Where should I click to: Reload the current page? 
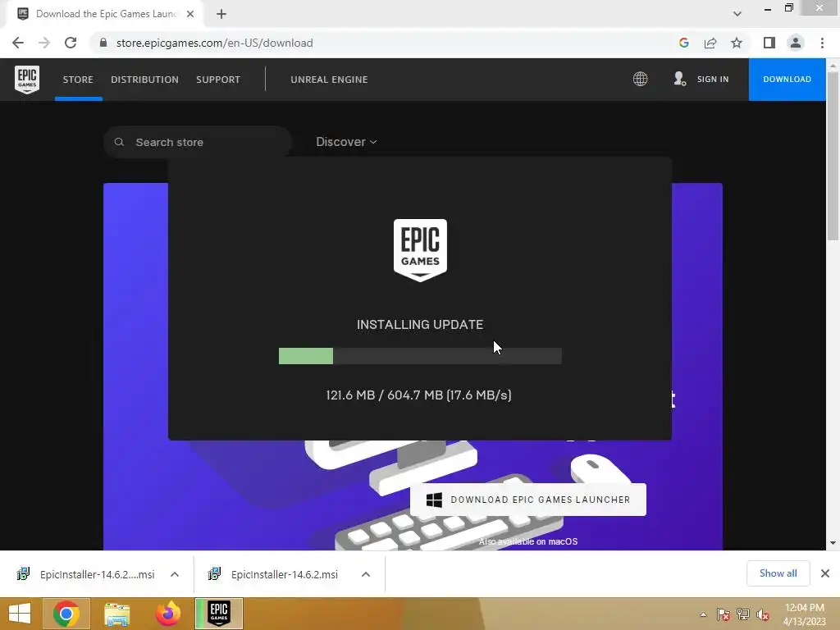point(71,43)
